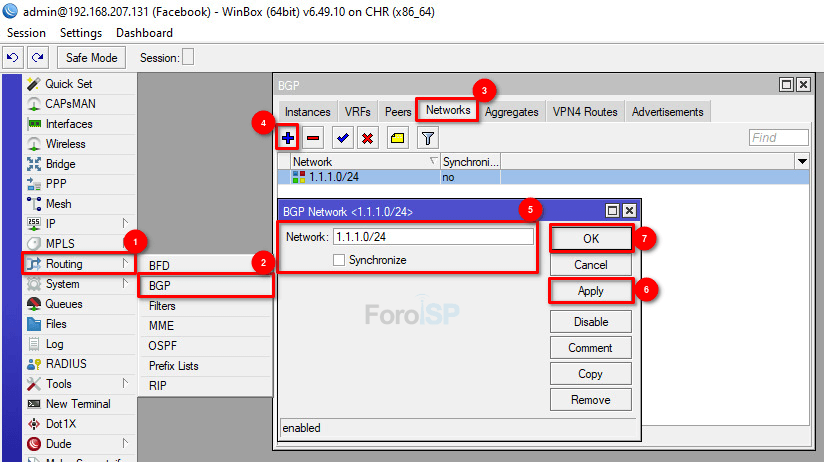
Task: Open the RADIUS sidebar entry
Action: point(66,364)
